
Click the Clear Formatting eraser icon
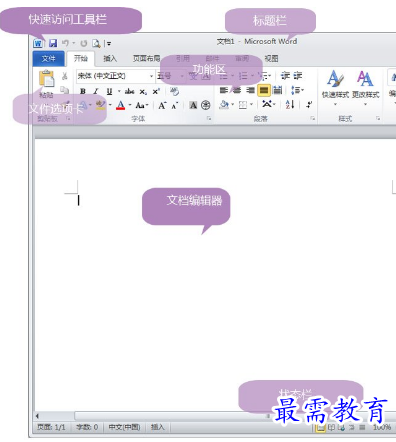pos(174,91)
